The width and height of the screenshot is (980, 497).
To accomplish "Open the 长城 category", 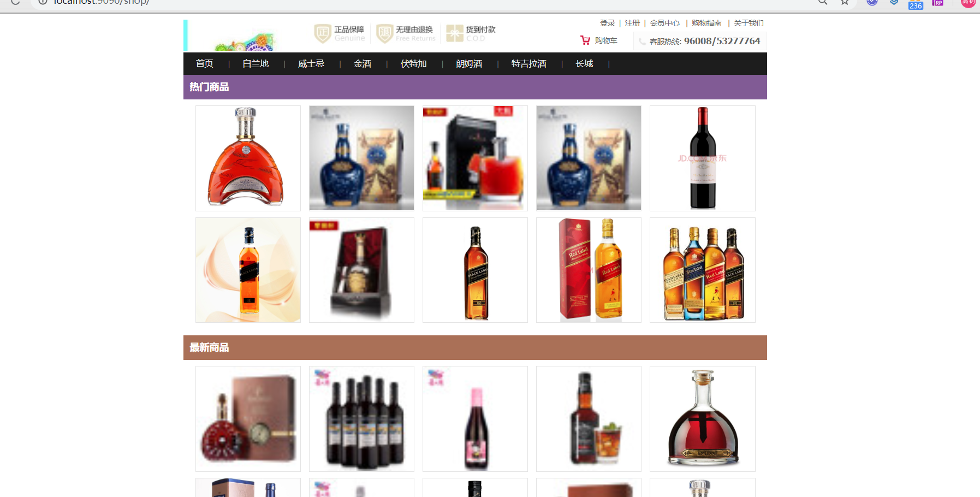I will tap(584, 64).
